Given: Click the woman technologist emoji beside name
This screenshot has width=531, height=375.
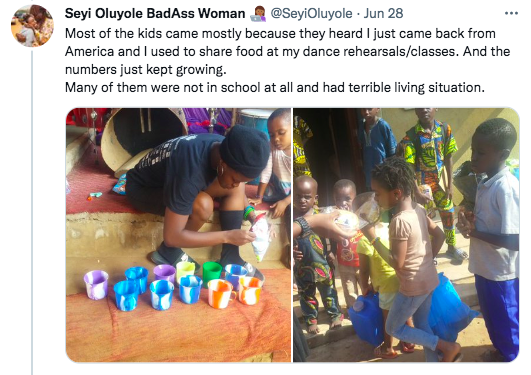Looking at the screenshot, I should 258,14.
